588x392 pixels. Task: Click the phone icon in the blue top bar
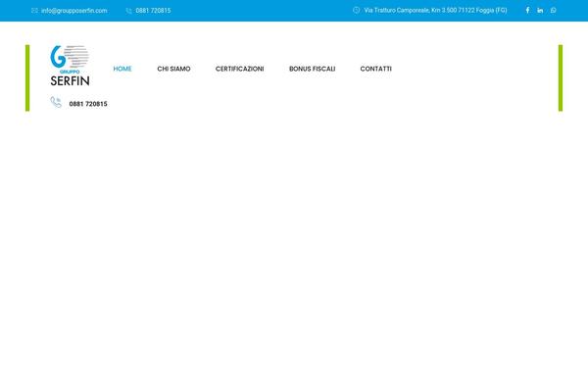pyautogui.click(x=128, y=11)
